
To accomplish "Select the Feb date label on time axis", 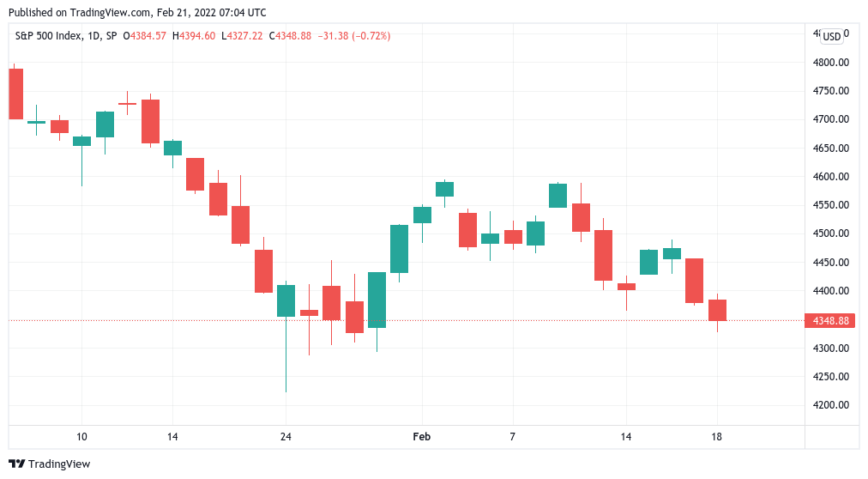I will point(421,437).
